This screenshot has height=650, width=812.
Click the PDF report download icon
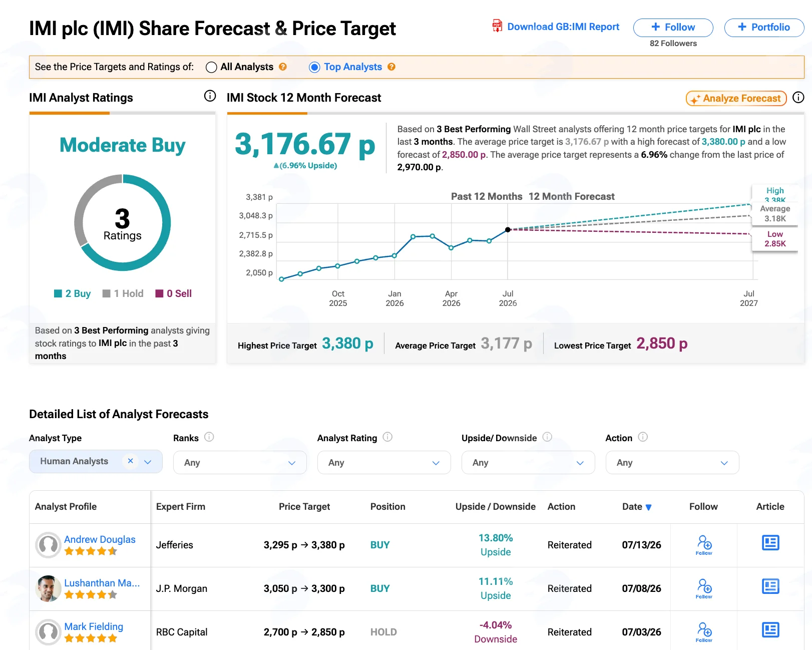pyautogui.click(x=497, y=26)
